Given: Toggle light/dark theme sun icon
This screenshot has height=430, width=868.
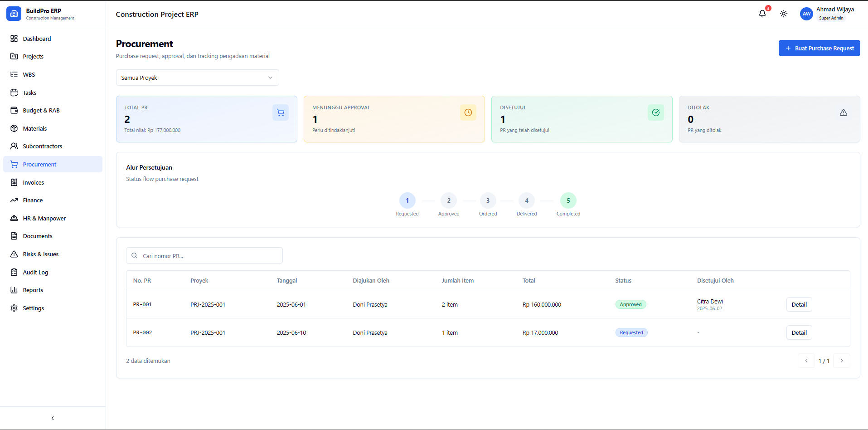Looking at the screenshot, I should point(784,14).
